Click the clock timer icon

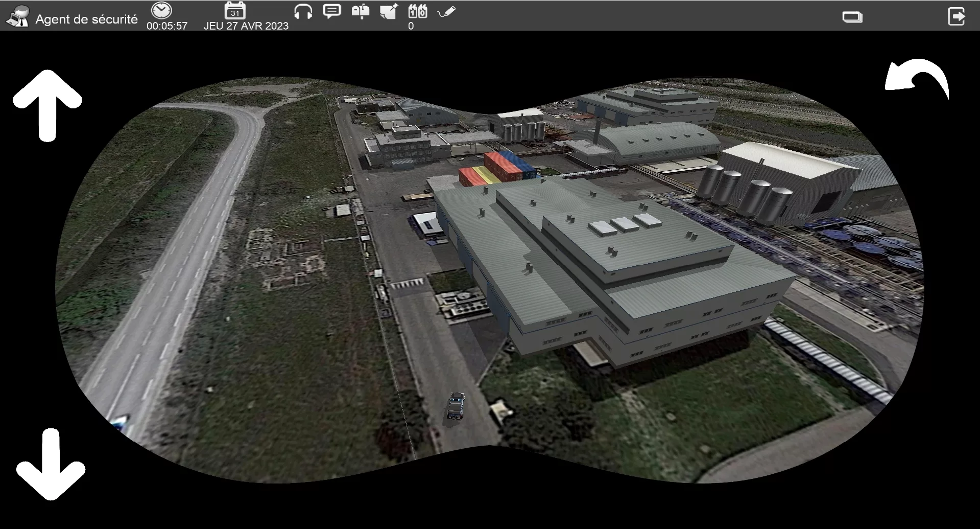pos(162,10)
